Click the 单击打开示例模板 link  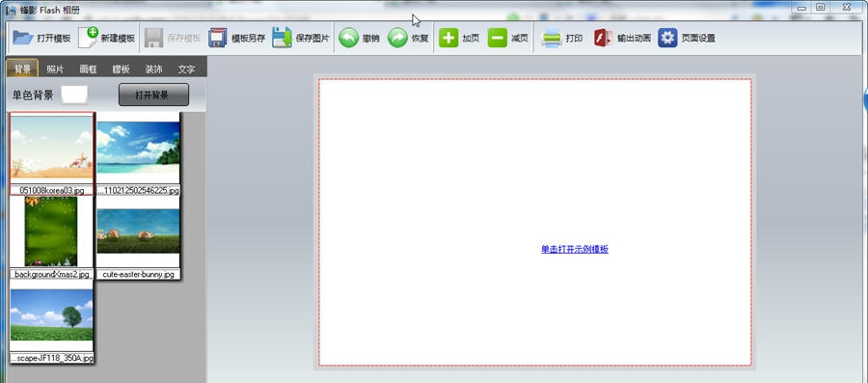(575, 249)
